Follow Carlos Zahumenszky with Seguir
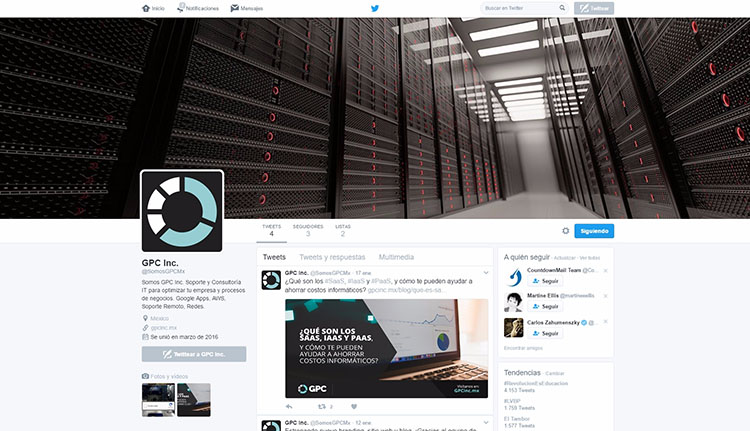The image size is (750, 431). 545,333
